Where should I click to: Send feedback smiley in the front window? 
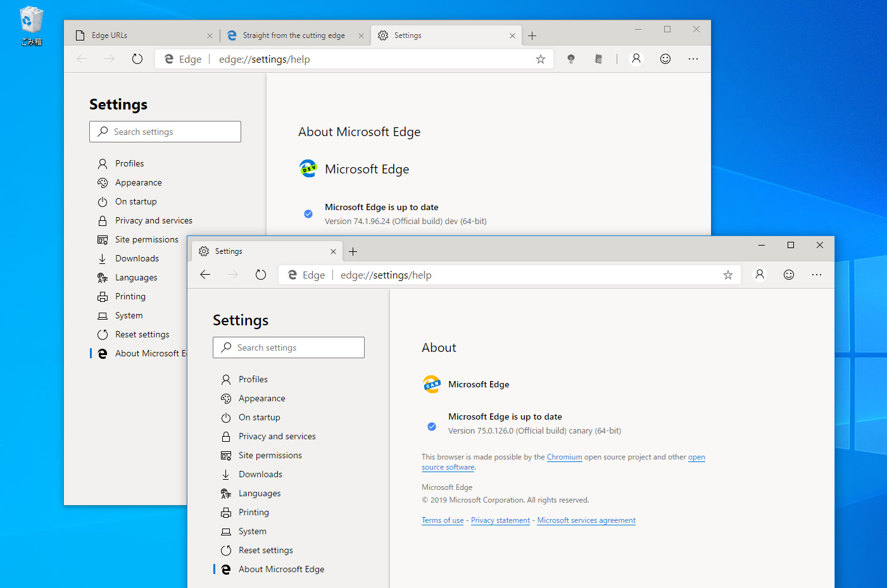click(789, 275)
